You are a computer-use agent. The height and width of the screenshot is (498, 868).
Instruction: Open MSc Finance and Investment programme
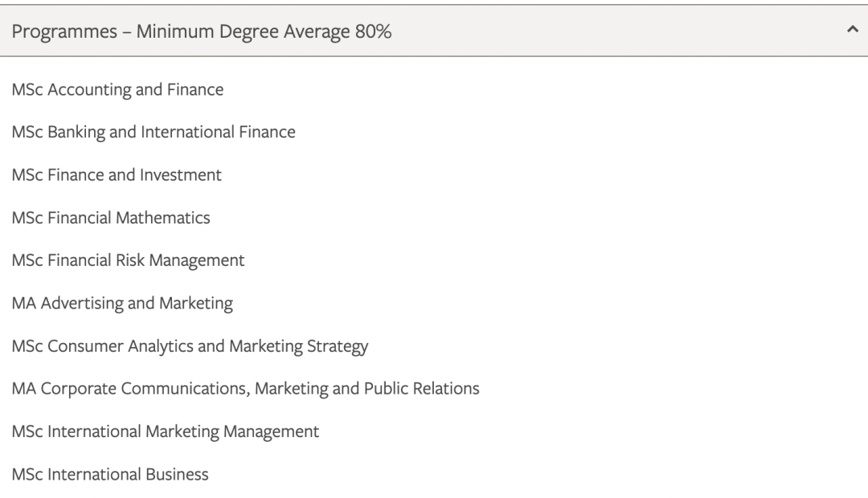[117, 174]
